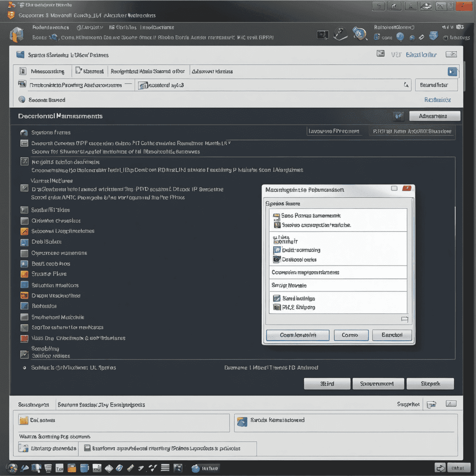Switch to the 'Slseerest' tab
This screenshot has height=476, width=476.
pos(90,71)
